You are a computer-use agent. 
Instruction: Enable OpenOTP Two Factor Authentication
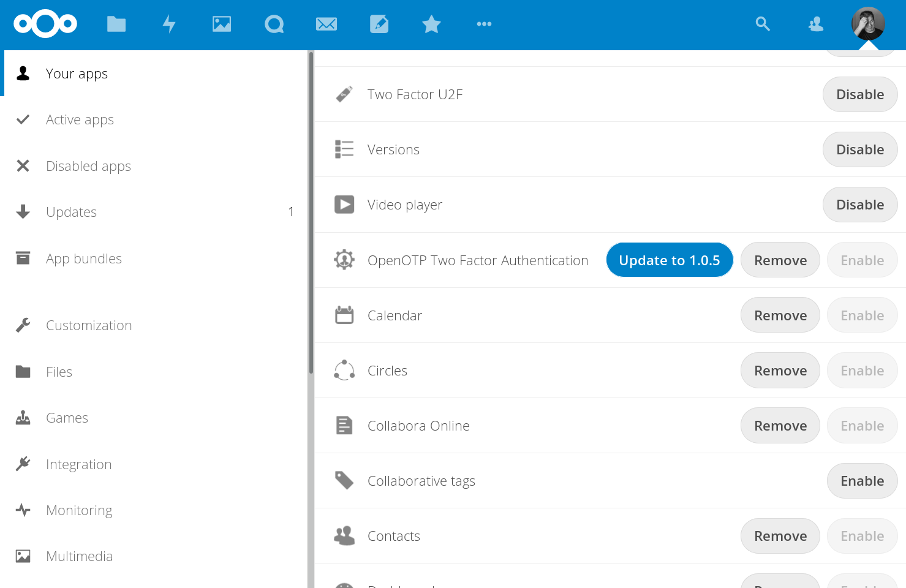[x=863, y=260]
